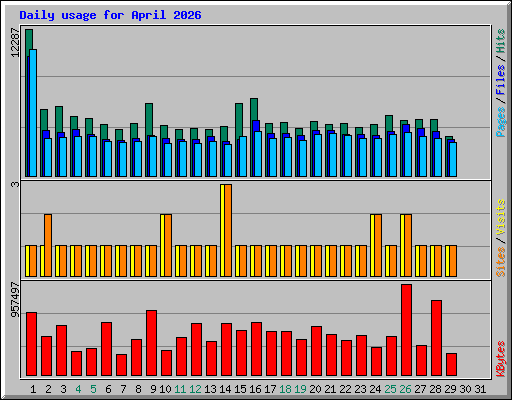Click the red KBytes bar for day 7

(x=121, y=365)
